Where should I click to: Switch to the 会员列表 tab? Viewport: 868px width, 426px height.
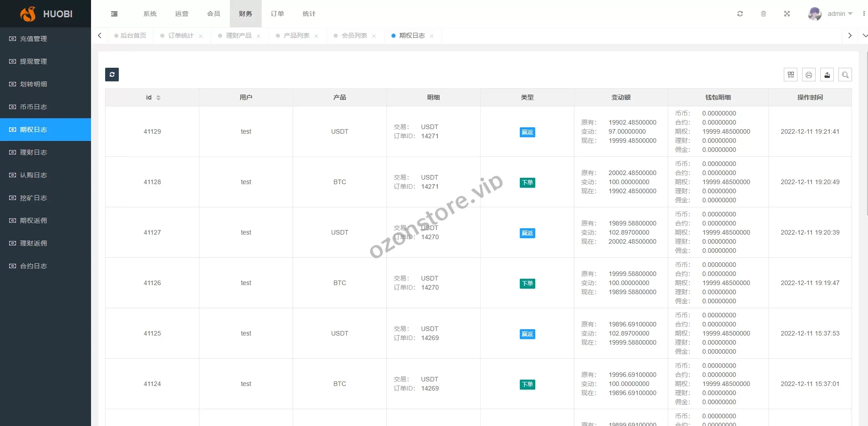(354, 35)
